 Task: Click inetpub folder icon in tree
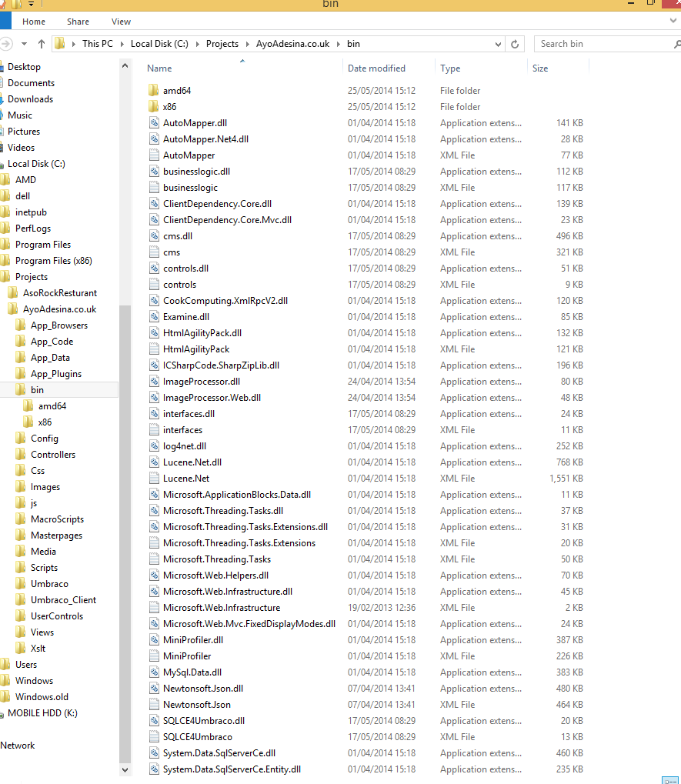point(5,212)
